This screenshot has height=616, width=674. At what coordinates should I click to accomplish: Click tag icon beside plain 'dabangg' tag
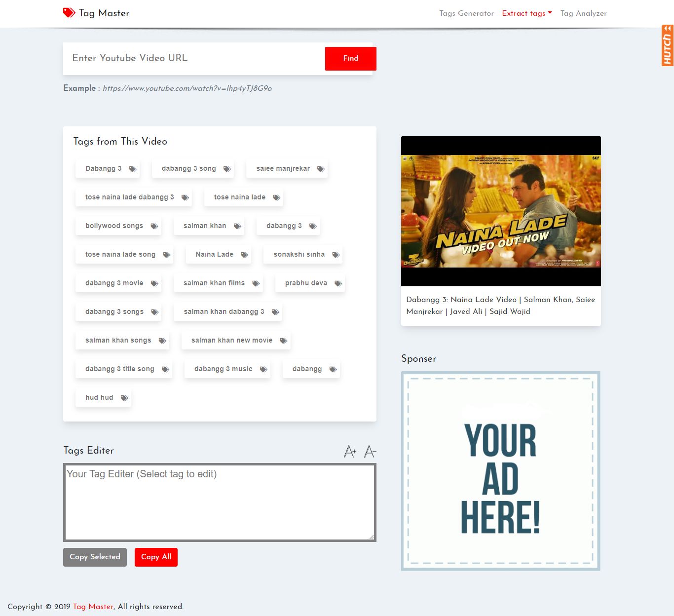[x=333, y=369]
